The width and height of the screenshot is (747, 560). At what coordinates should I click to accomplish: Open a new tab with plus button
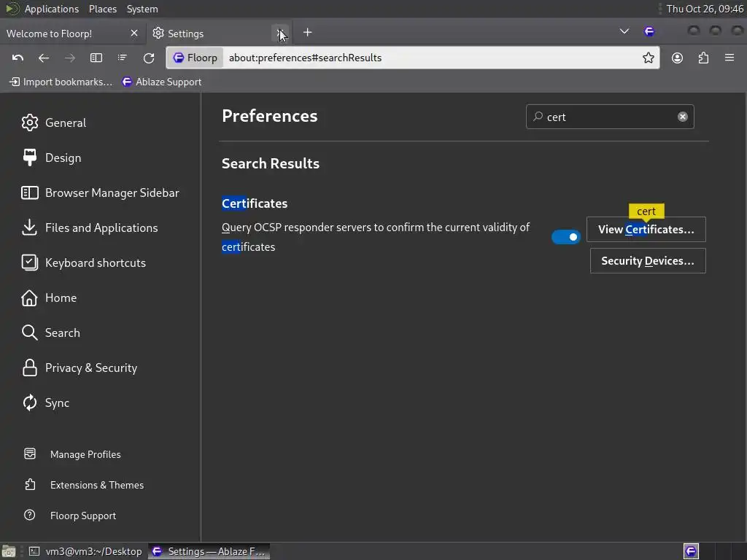[x=307, y=32]
